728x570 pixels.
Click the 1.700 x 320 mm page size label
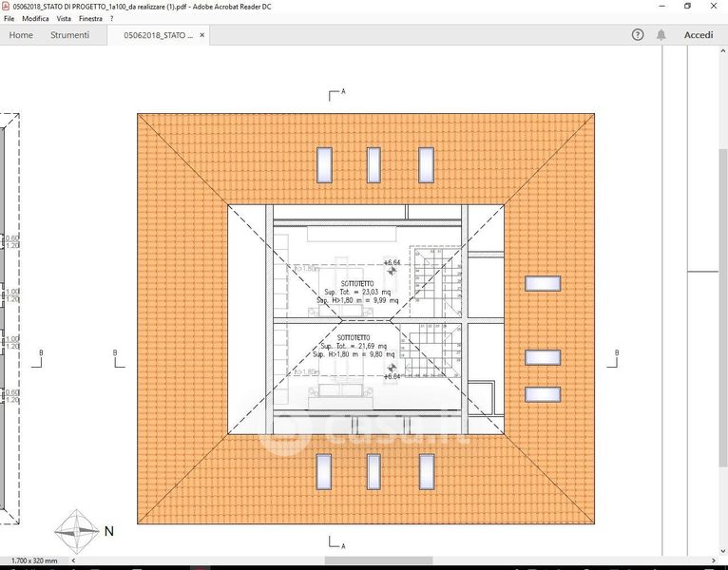(30, 561)
